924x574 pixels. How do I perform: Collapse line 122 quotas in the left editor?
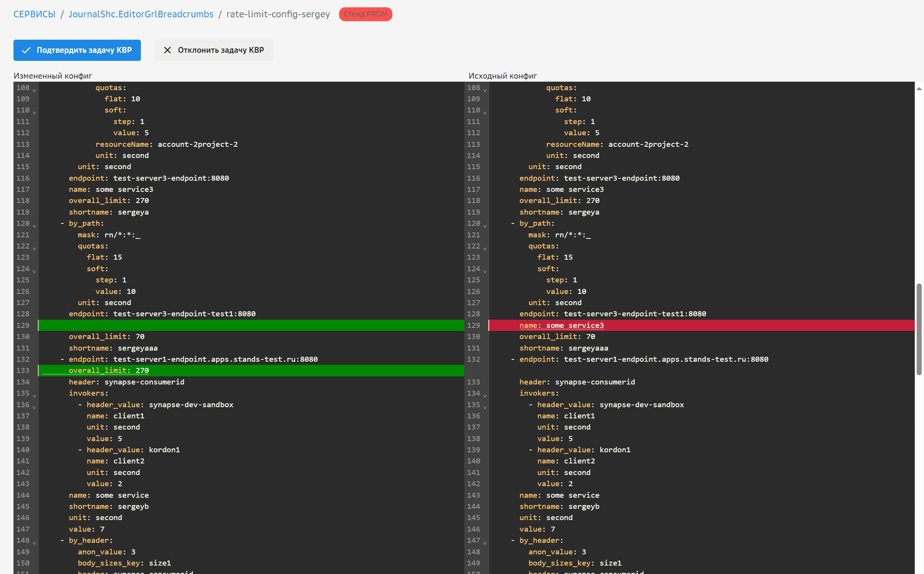(34, 249)
